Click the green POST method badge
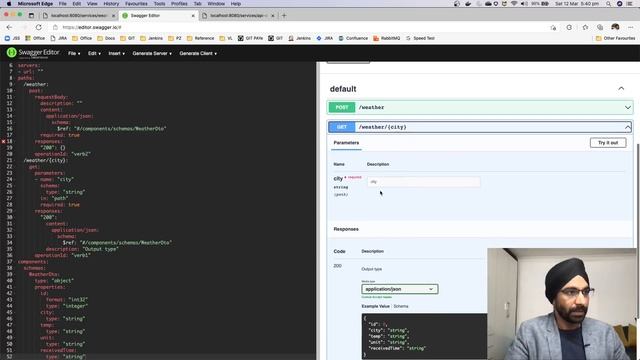640x360 pixels. (342, 107)
